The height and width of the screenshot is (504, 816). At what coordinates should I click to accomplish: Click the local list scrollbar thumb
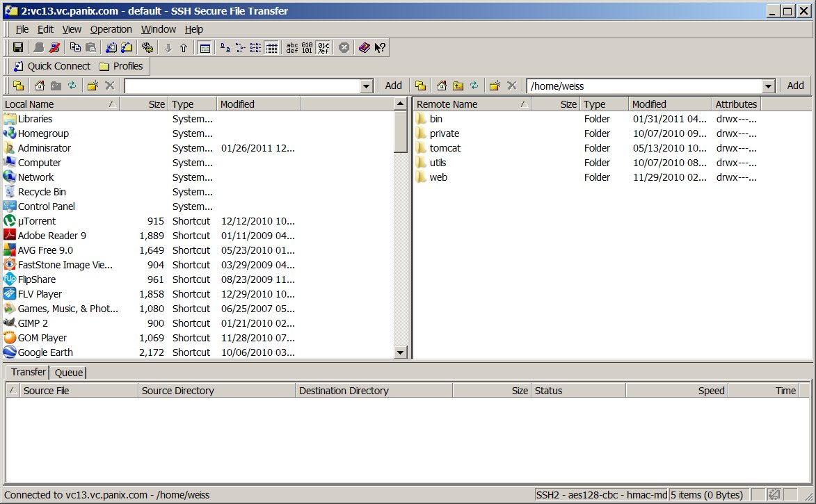point(400,131)
